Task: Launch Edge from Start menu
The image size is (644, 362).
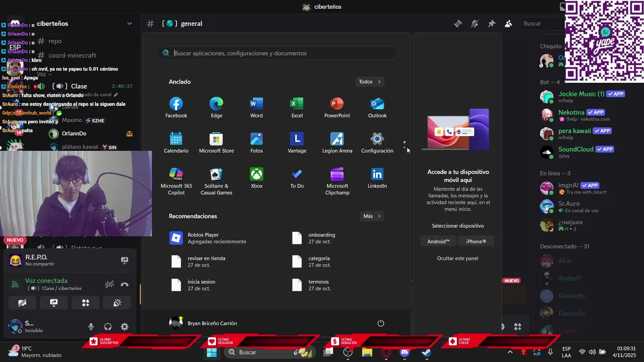Action: pyautogui.click(x=216, y=108)
